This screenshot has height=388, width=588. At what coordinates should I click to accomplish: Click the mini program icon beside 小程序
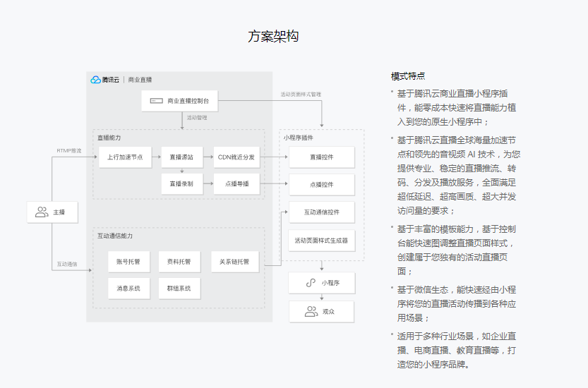pyautogui.click(x=311, y=283)
